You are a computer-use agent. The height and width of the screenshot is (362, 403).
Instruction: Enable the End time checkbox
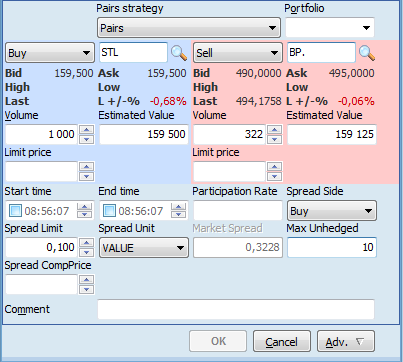click(109, 211)
